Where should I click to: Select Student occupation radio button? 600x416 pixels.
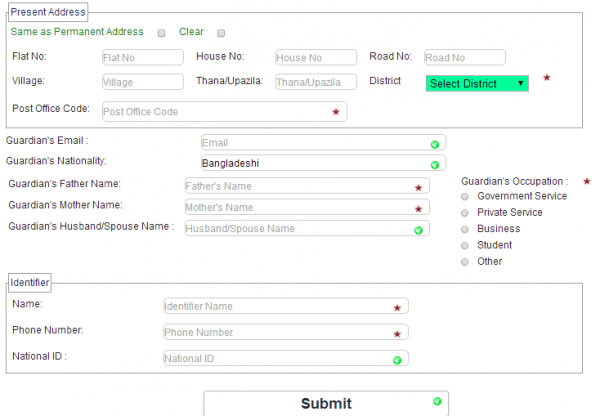tap(464, 245)
